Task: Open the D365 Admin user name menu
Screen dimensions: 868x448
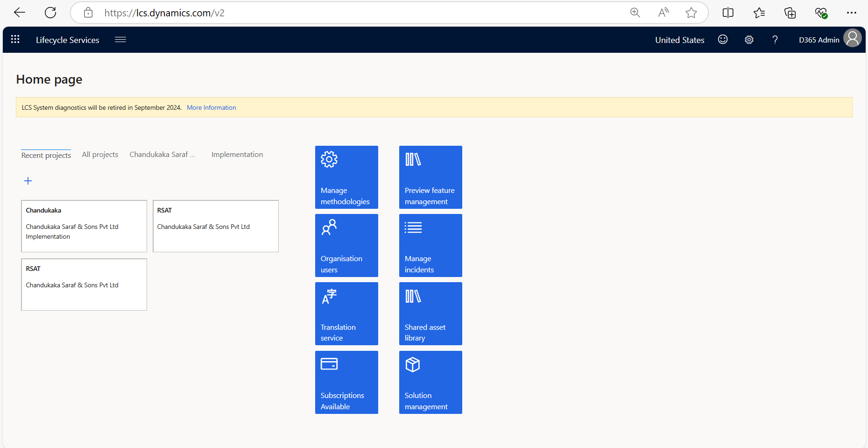Action: [x=819, y=40]
